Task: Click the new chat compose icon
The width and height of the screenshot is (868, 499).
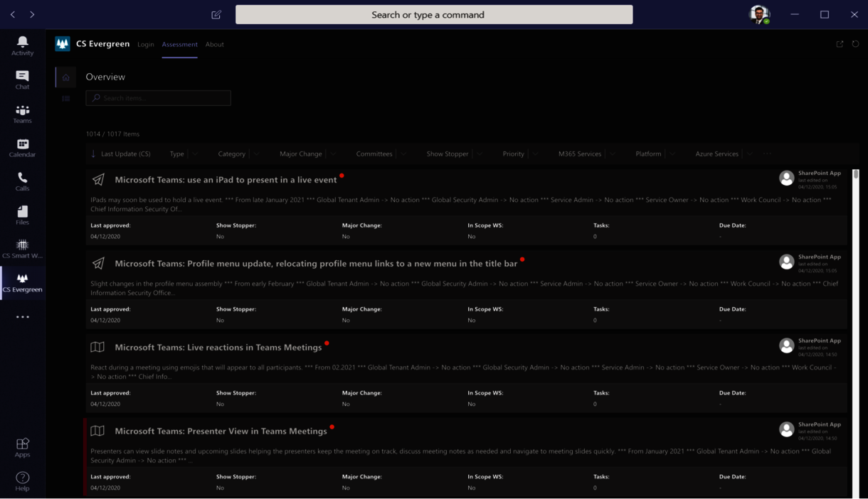Action: point(216,14)
